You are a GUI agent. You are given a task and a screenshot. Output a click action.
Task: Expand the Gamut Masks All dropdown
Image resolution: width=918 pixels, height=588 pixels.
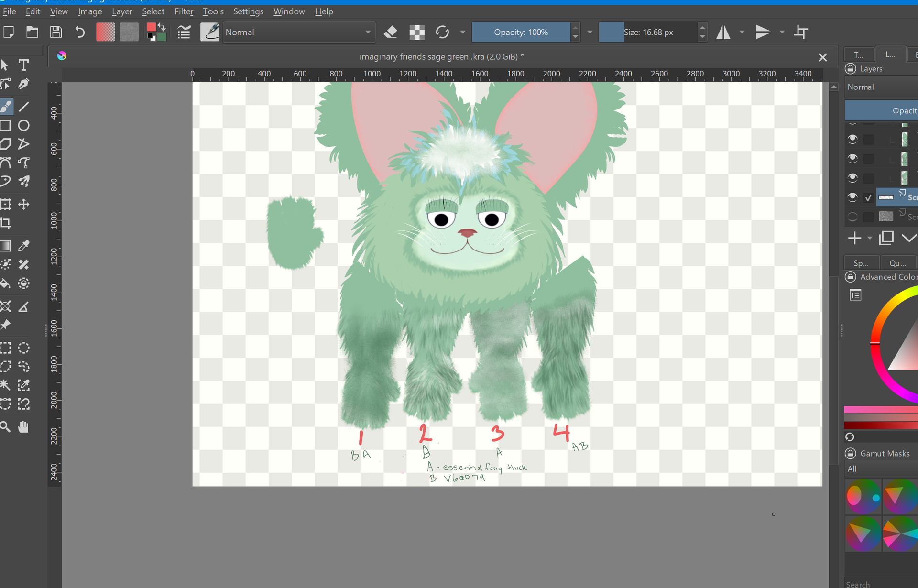[881, 468]
